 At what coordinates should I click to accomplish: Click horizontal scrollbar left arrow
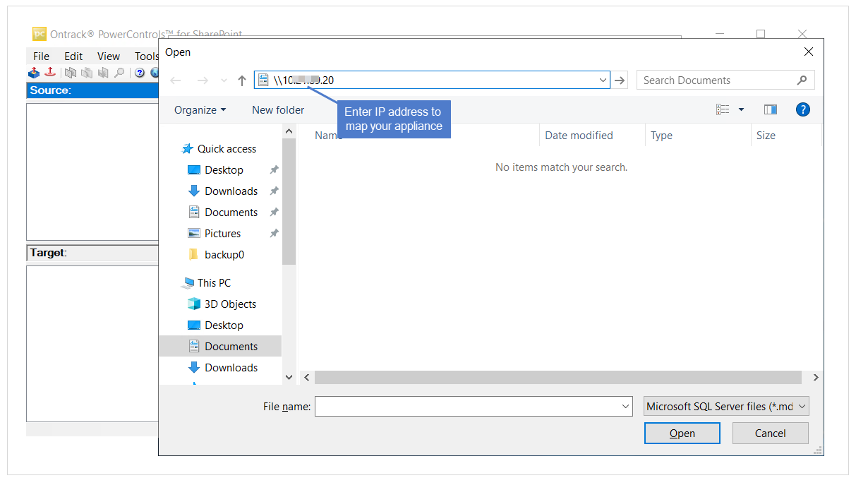coord(306,378)
